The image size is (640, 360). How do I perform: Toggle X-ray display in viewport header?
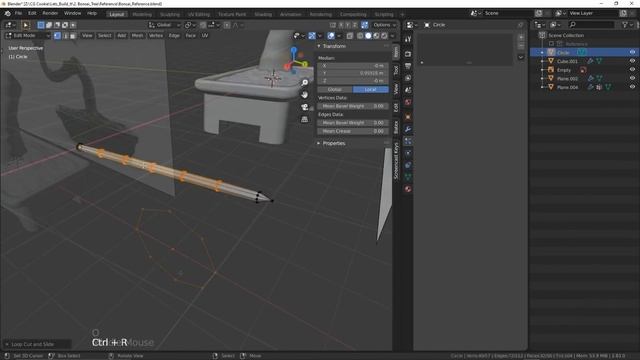(x=350, y=36)
